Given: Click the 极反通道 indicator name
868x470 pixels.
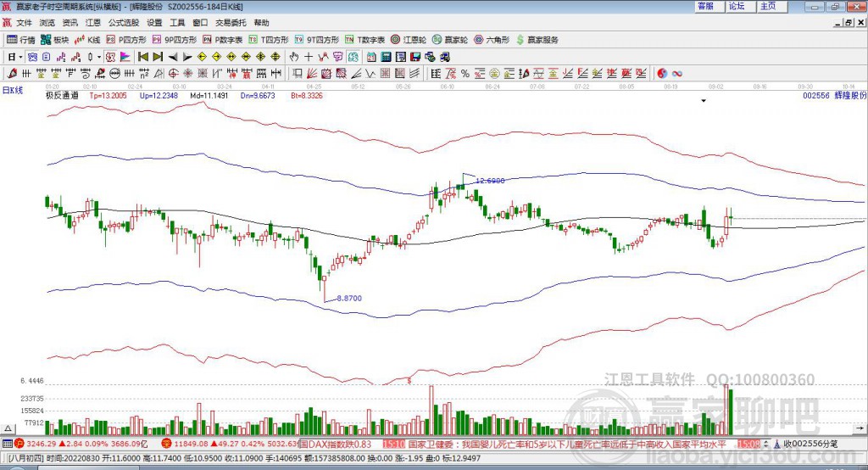Looking at the screenshot, I should [62, 95].
